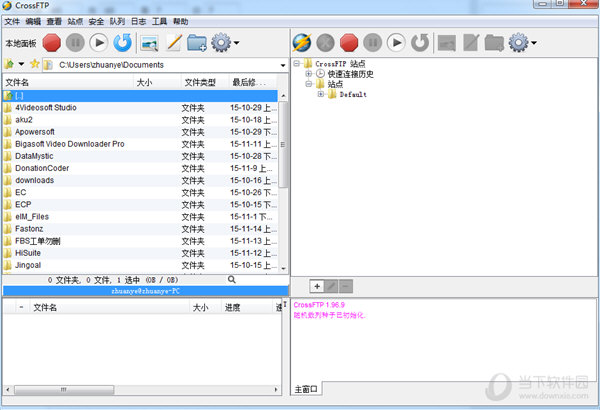Open the image preview icon in local toolbar
This screenshot has height=410, width=600.
point(149,43)
